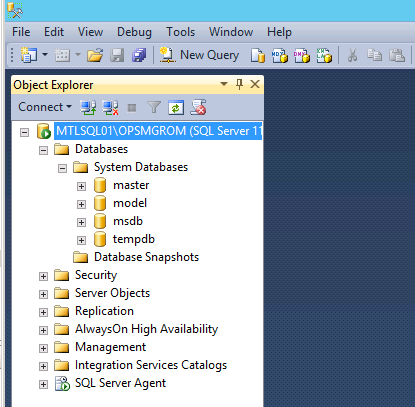Click the Disconnect icon in Object Explorer
This screenshot has width=415, height=407.
pyautogui.click(x=110, y=108)
